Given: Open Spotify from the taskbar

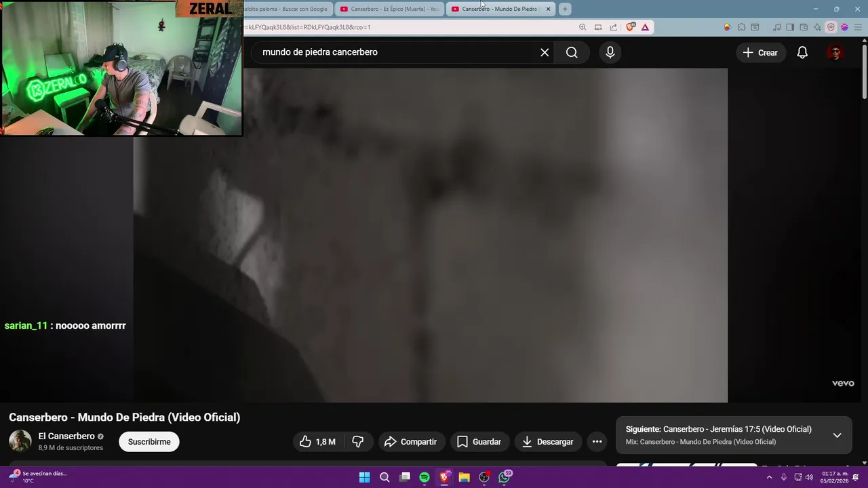Looking at the screenshot, I should click(425, 477).
